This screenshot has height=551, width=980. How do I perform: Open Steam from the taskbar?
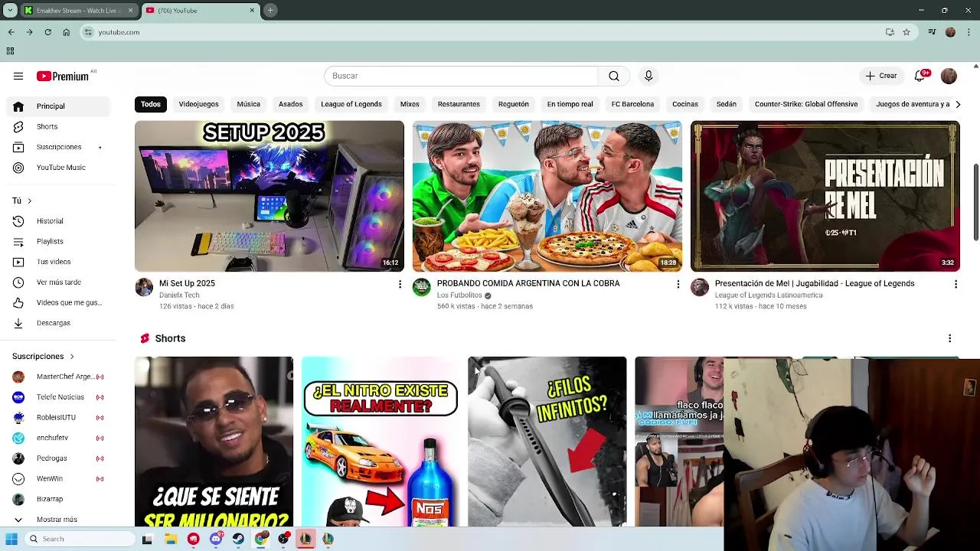coord(239,539)
